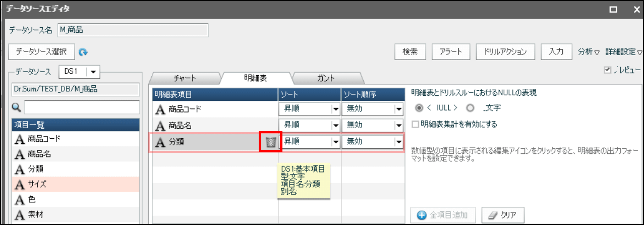The height and width of the screenshot is (225, 644).
Task: Click the magnifier search icon
Action: click(x=17, y=108)
